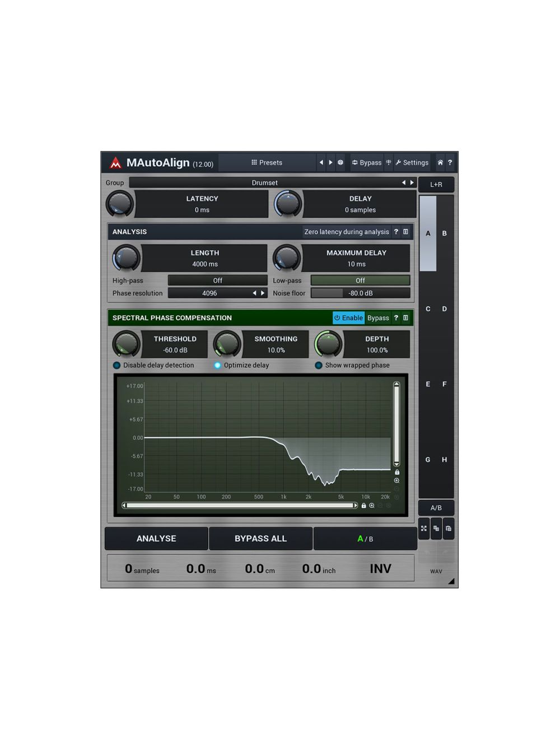560x739 pixels.
Task: Click the magnifier zoom icon on the graph
Action: point(398,480)
